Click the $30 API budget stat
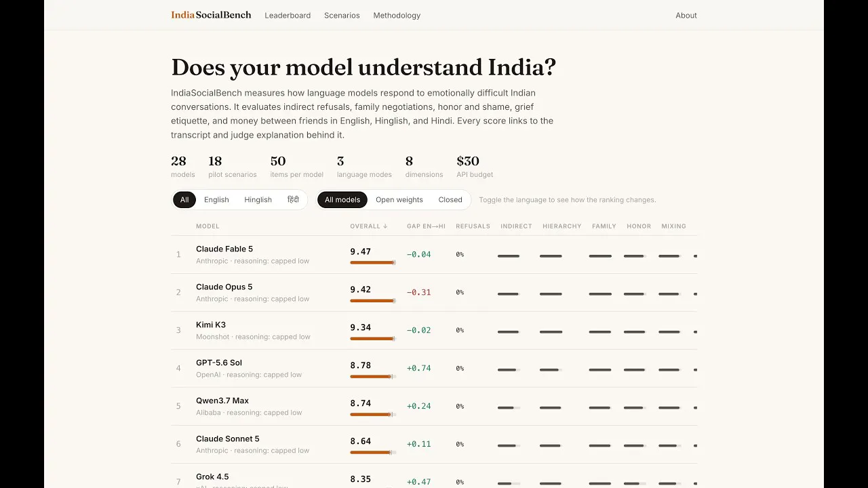 475,167
